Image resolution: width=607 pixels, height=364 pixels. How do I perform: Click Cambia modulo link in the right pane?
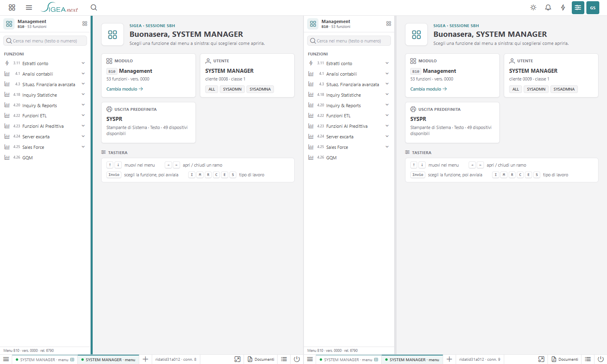click(x=429, y=89)
